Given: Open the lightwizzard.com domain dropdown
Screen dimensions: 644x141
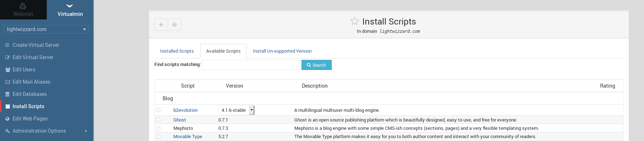Looking at the screenshot, I should tap(46, 29).
